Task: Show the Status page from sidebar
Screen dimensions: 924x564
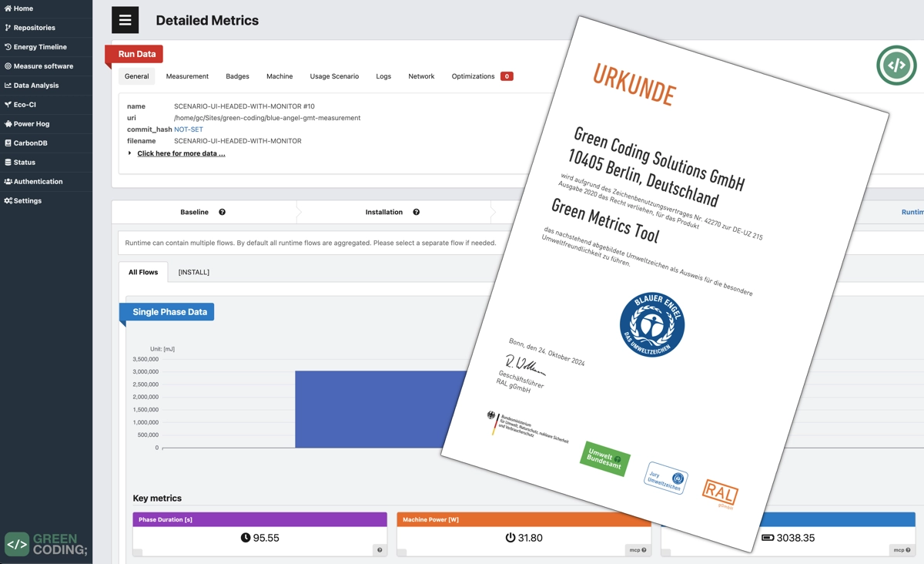Action: (x=20, y=163)
